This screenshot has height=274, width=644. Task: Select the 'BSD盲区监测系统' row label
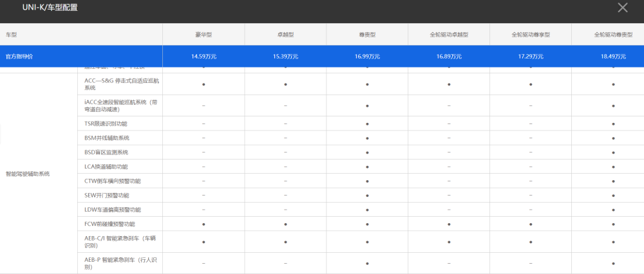tap(106, 152)
